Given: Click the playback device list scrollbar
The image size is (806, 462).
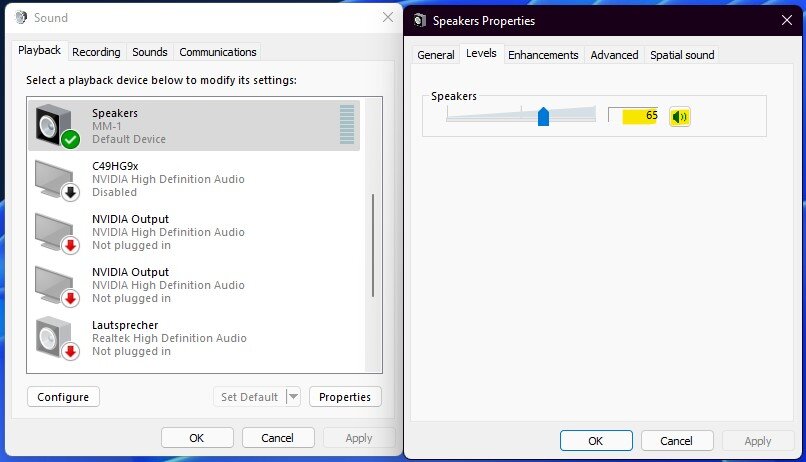Looking at the screenshot, I should 373,244.
